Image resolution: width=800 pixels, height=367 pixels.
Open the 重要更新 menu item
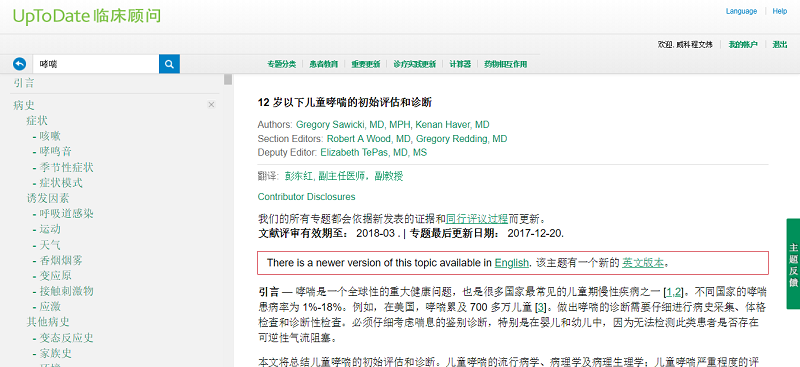[365, 64]
